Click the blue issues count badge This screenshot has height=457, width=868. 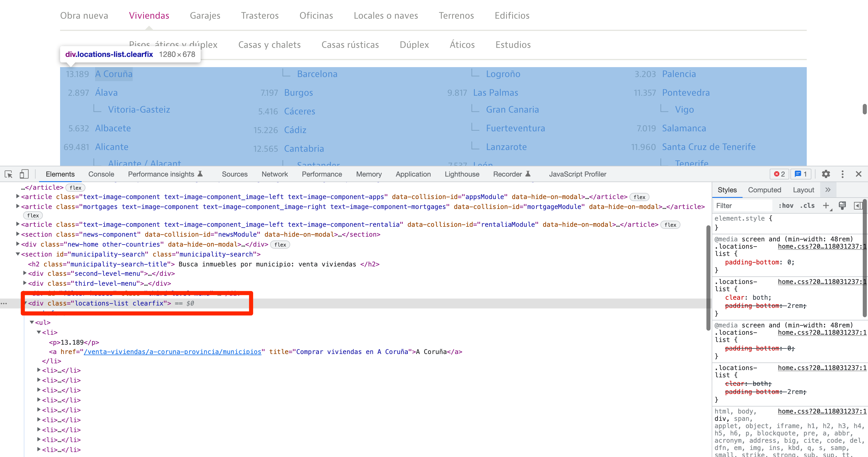click(801, 174)
